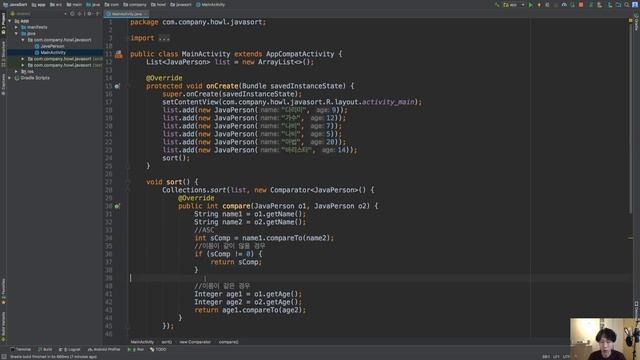Open the search everywhere magnifier icon
The width and height of the screenshot is (640, 360).
coord(627,5)
